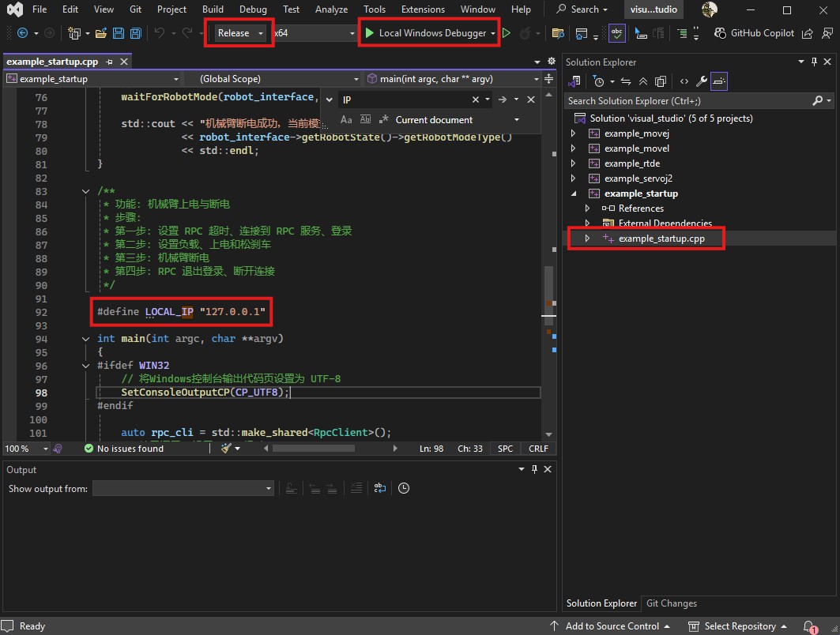Click the split editor window icon
Image resolution: width=840 pixels, height=635 pixels.
(x=548, y=79)
